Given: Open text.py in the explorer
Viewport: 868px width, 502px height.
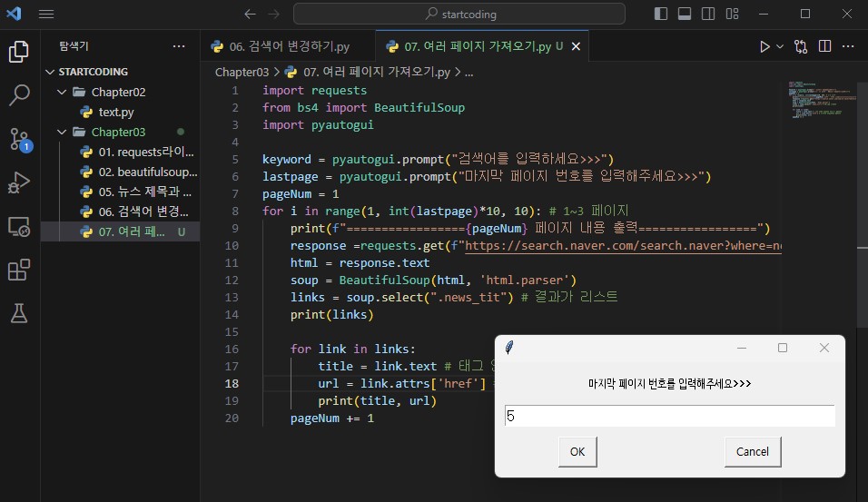Looking at the screenshot, I should point(120,112).
